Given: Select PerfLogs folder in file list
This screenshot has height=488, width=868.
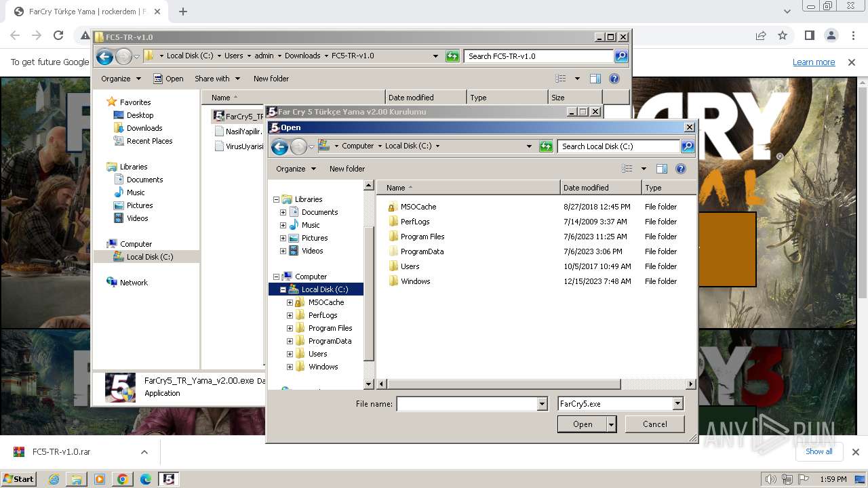Looking at the screenshot, I should pyautogui.click(x=415, y=222).
